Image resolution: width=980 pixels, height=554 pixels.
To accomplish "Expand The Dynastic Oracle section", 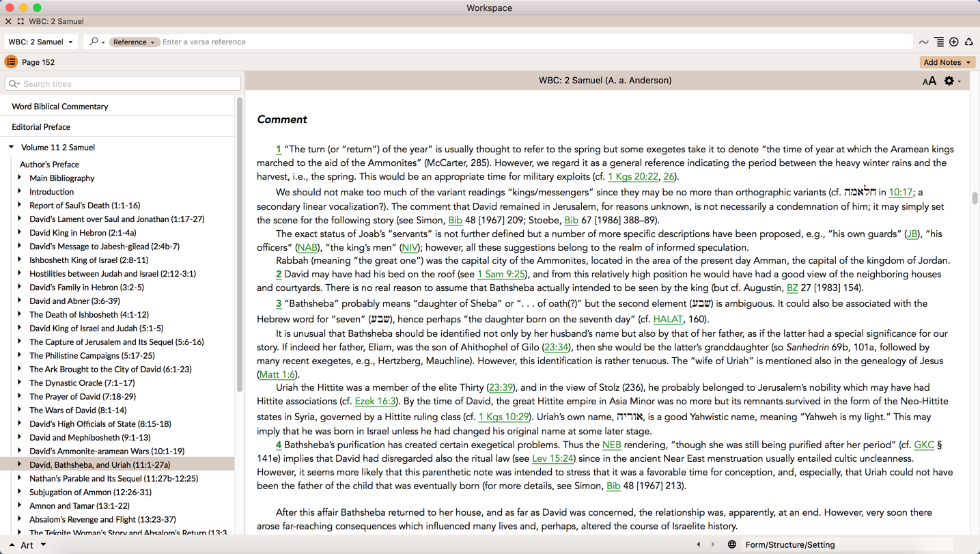I will [20, 383].
